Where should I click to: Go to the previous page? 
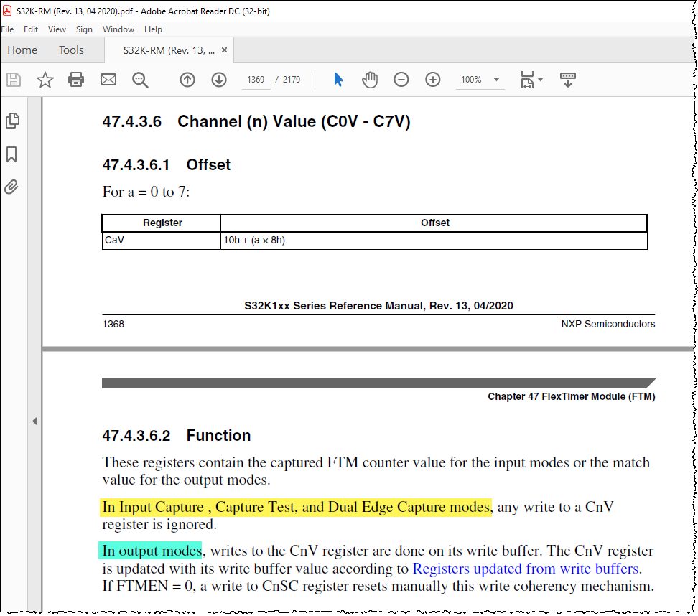tap(187, 80)
